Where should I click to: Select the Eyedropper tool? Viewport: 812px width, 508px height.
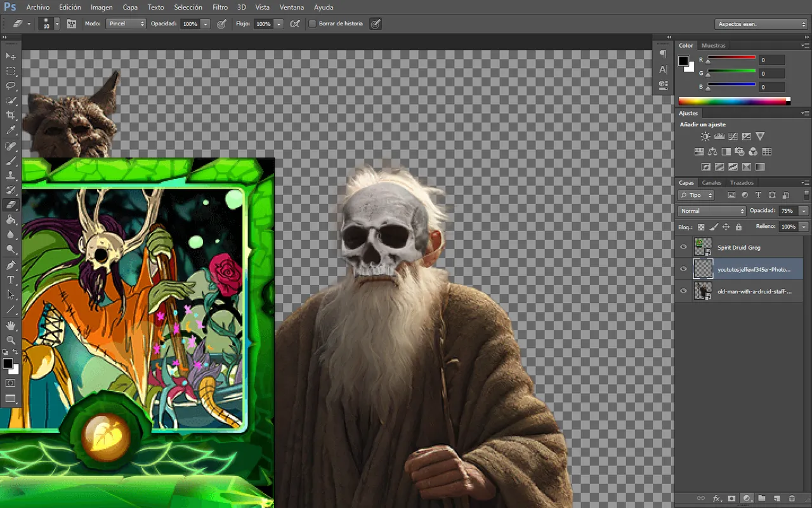pyautogui.click(x=11, y=130)
